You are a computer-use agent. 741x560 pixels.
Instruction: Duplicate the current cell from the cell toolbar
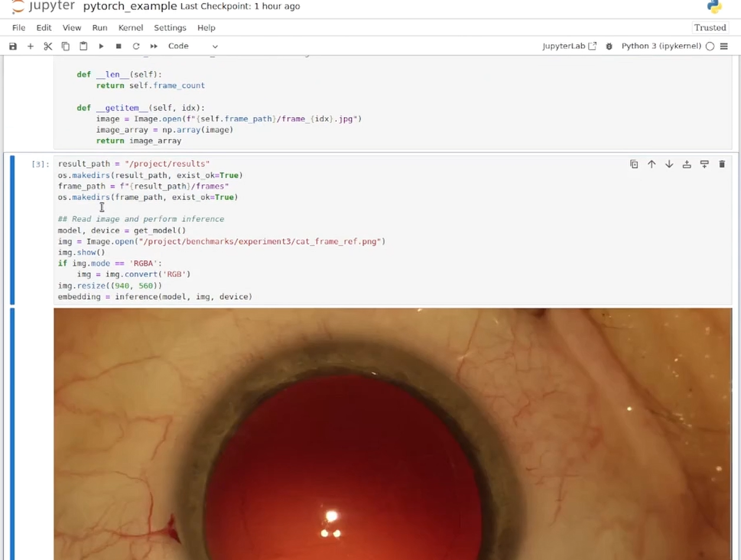point(634,164)
